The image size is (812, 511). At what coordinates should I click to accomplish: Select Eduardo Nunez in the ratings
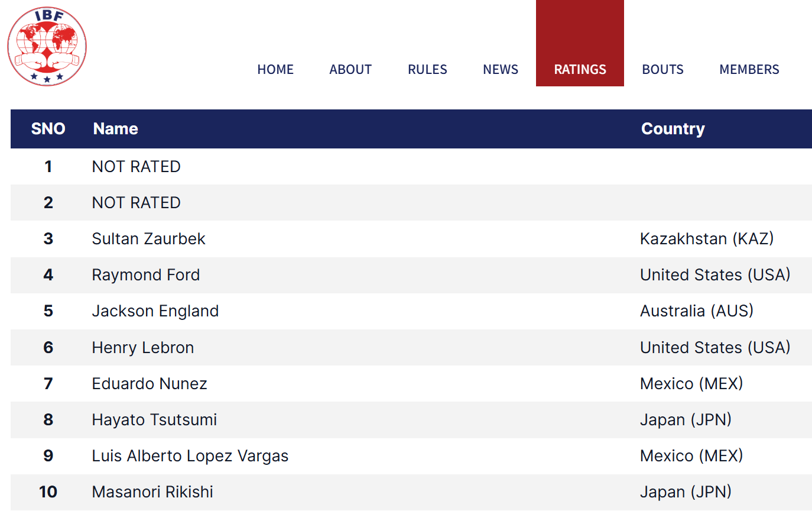tap(150, 384)
